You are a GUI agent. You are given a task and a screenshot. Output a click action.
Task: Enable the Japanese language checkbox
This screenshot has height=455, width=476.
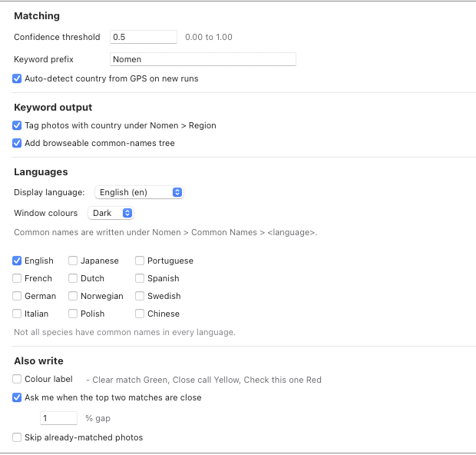click(x=73, y=261)
